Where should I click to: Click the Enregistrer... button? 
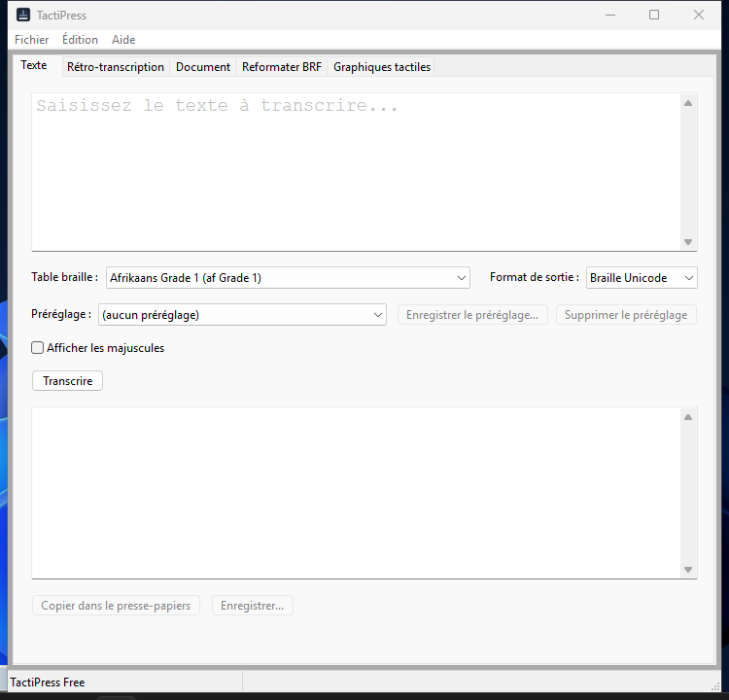(x=252, y=606)
